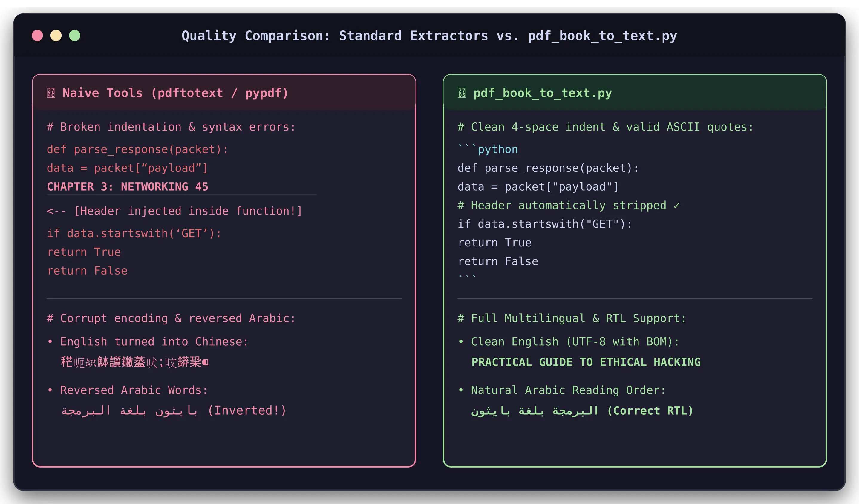Click white 'def parse_response(packet):' in green panel
The height and width of the screenshot is (504, 859).
(x=548, y=168)
